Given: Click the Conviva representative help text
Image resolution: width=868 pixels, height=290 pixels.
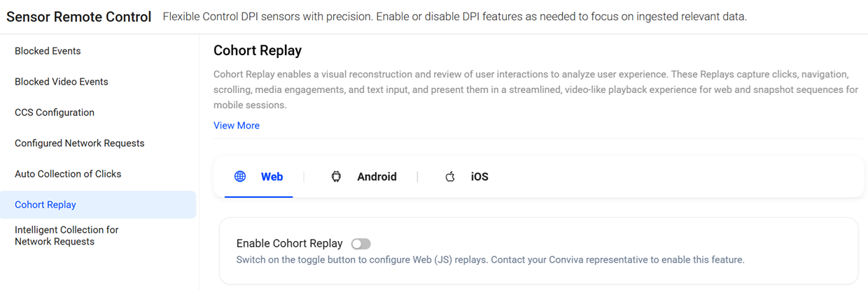Looking at the screenshot, I should [490, 260].
